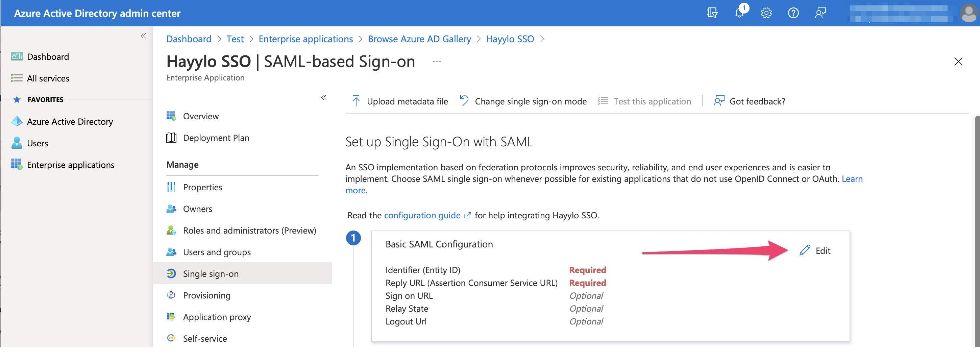Close the SAML-based Sign-on blade
This screenshot has width=980, height=361.
pyautogui.click(x=958, y=62)
